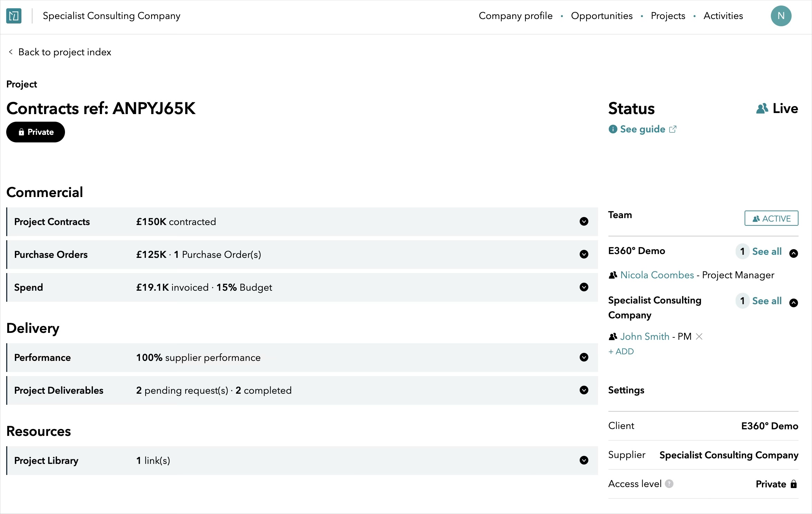The width and height of the screenshot is (812, 514).
Task: Collapse the E360° Demo team list
Action: click(794, 253)
